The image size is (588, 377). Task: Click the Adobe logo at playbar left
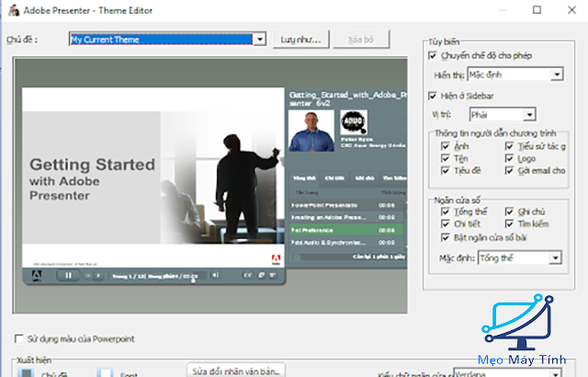tap(37, 276)
